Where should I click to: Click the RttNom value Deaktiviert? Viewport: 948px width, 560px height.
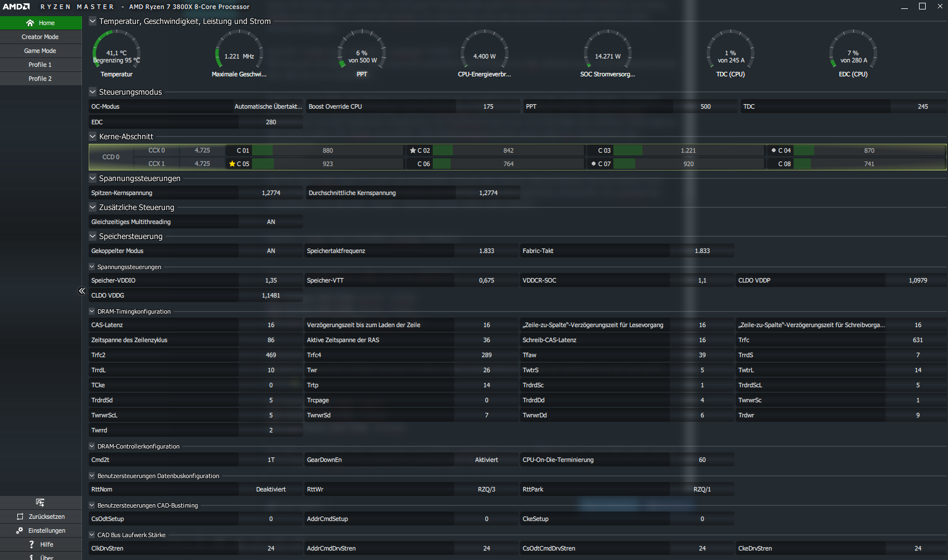[271, 489]
